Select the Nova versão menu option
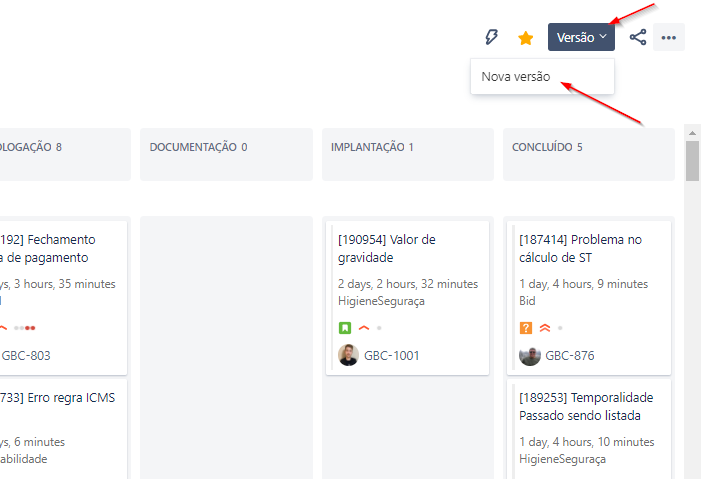This screenshot has height=479, width=711. pos(516,76)
